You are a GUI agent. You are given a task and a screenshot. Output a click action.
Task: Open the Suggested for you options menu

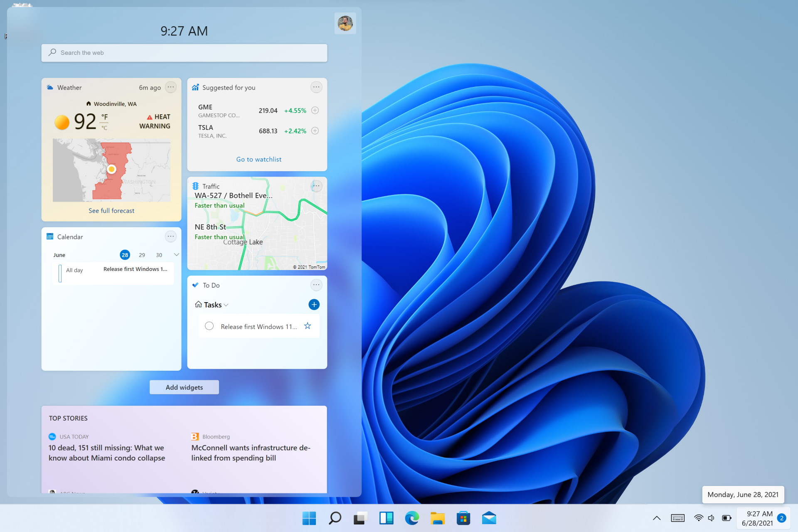[x=315, y=88]
